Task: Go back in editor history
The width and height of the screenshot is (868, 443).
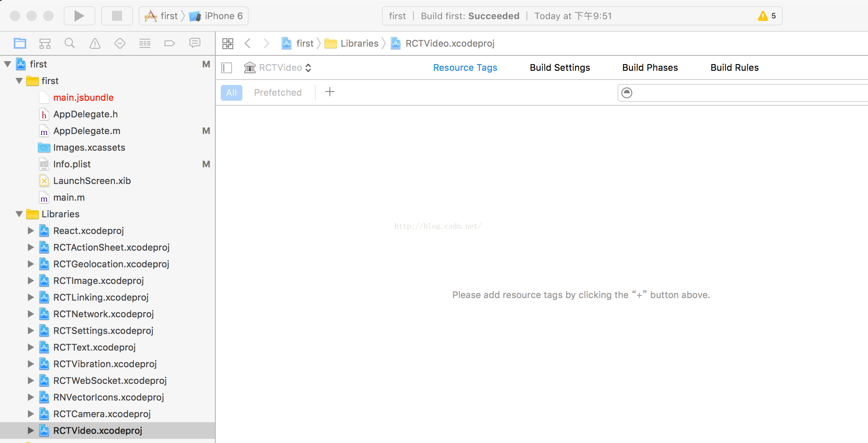Action: click(x=248, y=43)
